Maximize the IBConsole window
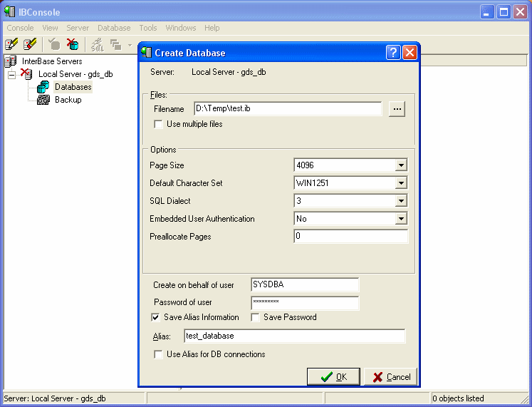 (x=504, y=12)
